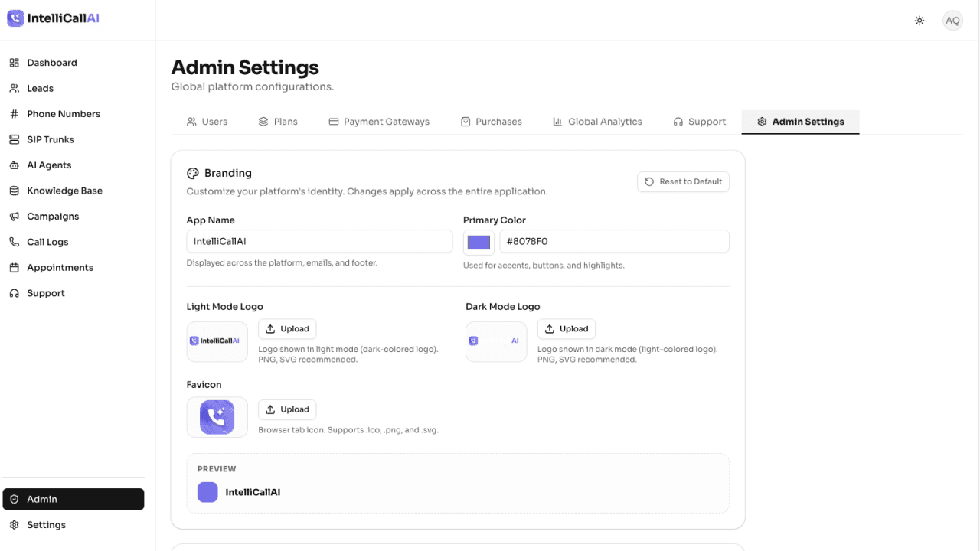Switch to the Payment Gateways tab
The width and height of the screenshot is (980, 551).
pos(379,122)
